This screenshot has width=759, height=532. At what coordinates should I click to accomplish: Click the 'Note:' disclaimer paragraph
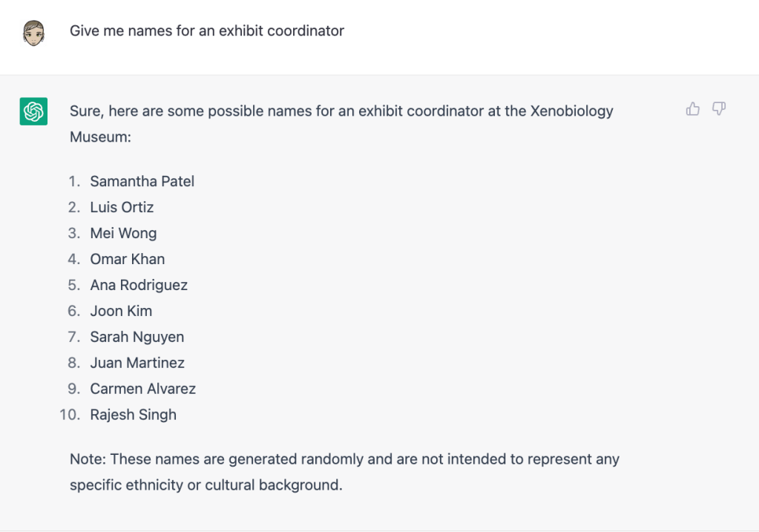click(x=344, y=472)
